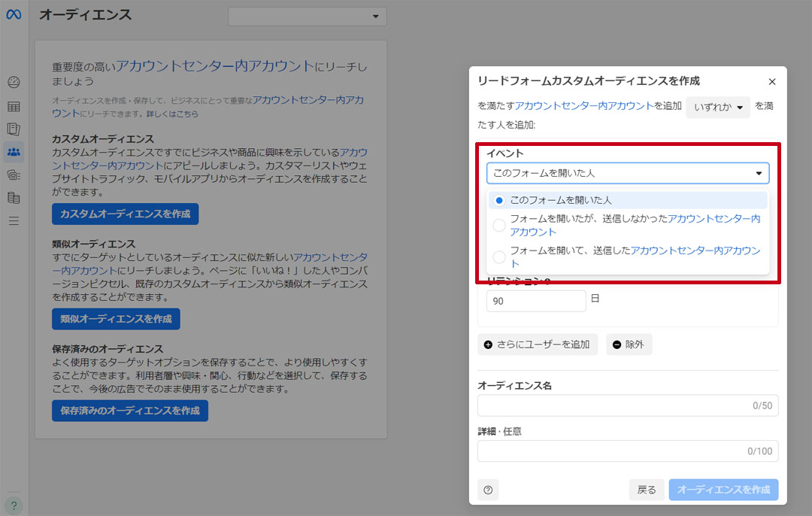Click the help icon in dialog footer

coord(488,490)
